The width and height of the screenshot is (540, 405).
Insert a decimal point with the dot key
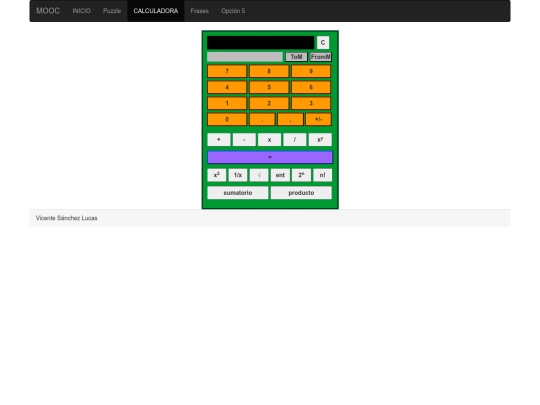[x=262, y=120]
